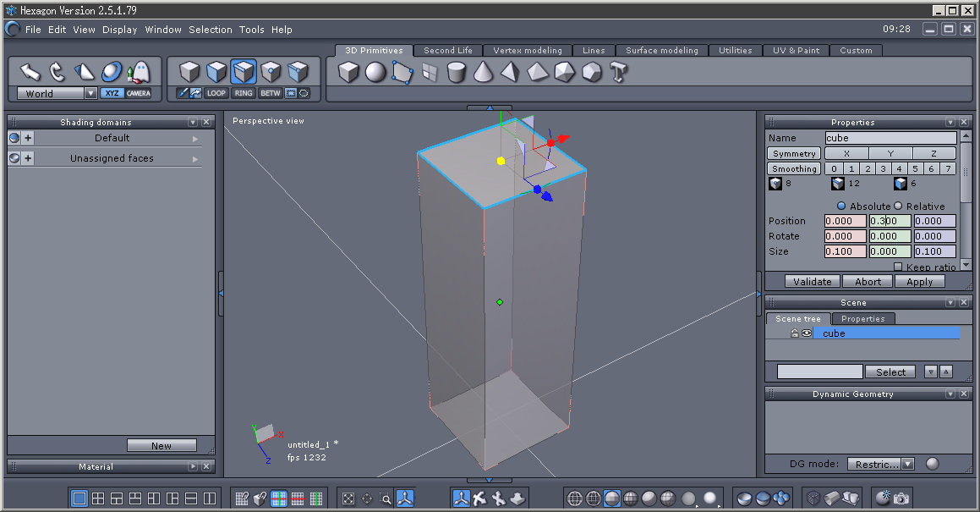The width and height of the screenshot is (980, 512).
Task: Open Dynamic Geometry panel menu arrow
Action: click(950, 394)
